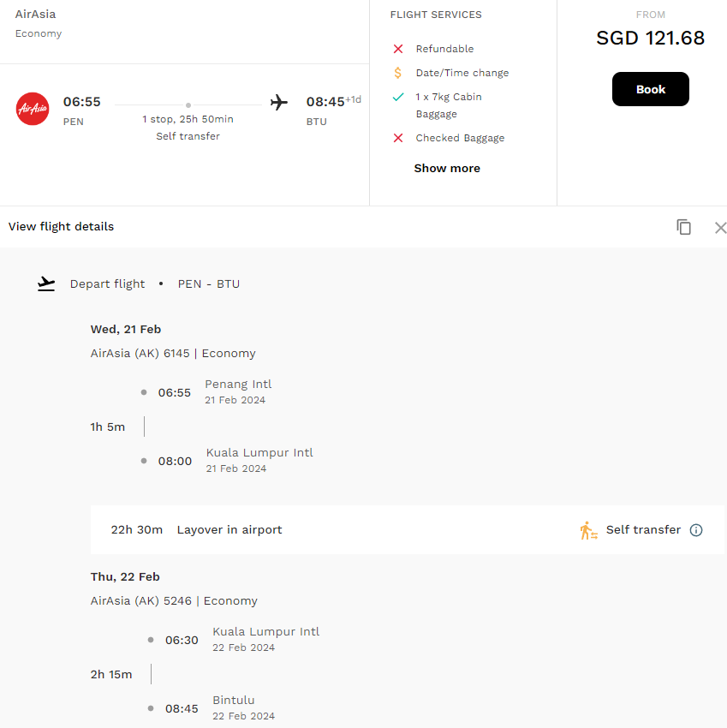Click the airplane icon between times
The width and height of the screenshot is (727, 728).
point(279,102)
